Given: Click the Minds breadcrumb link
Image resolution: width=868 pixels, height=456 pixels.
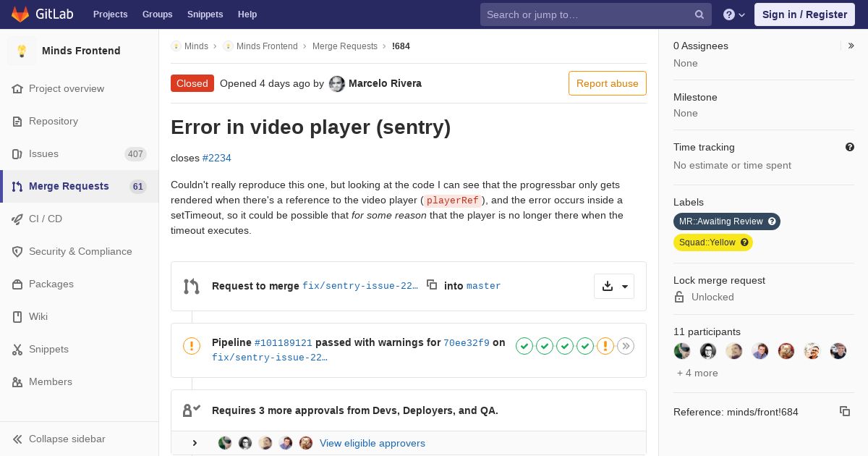Looking at the screenshot, I should click(196, 46).
